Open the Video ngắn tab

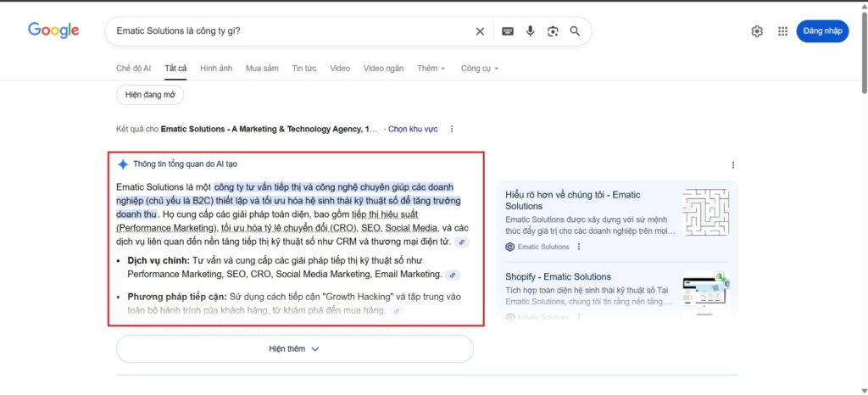pyautogui.click(x=384, y=68)
